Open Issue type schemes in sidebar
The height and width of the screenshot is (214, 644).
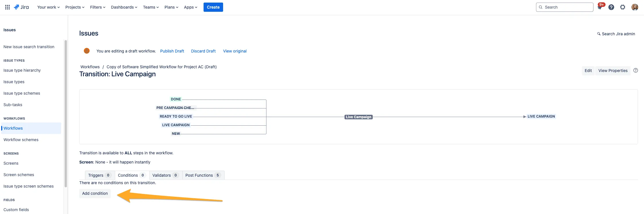(22, 93)
